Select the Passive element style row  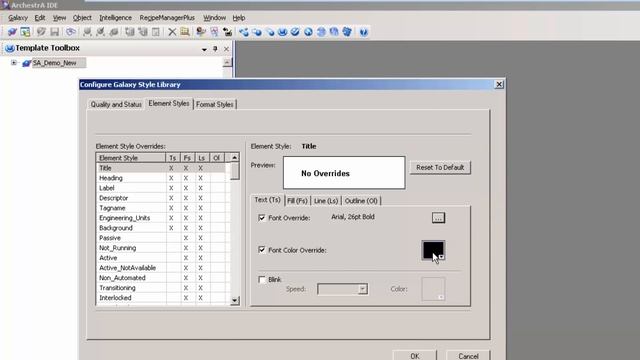(x=160, y=238)
